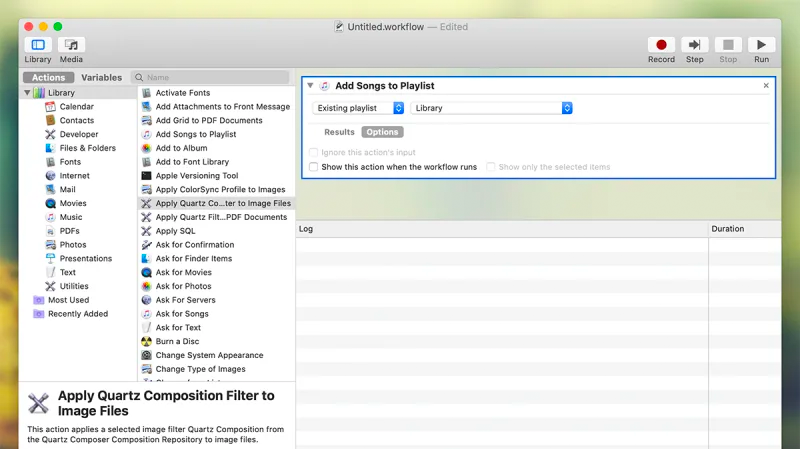Open the Media browser toolbar button
Viewport: 800px width, 449px height.
pyautogui.click(x=71, y=45)
